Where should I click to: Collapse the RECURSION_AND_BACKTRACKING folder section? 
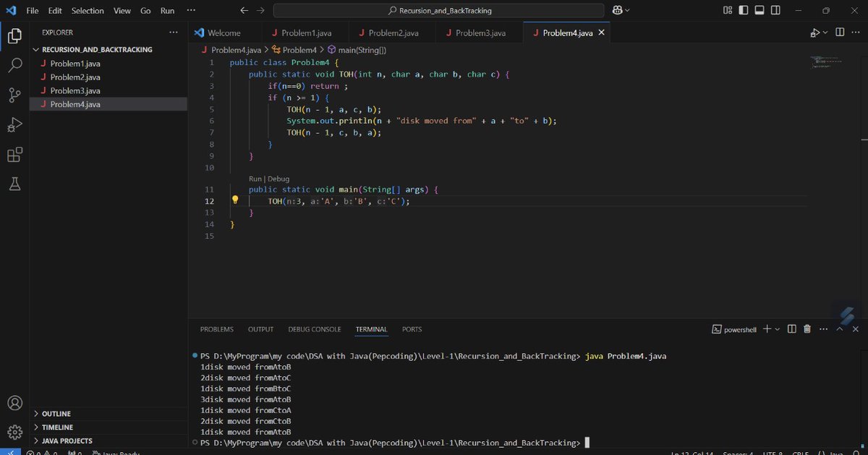click(x=98, y=50)
